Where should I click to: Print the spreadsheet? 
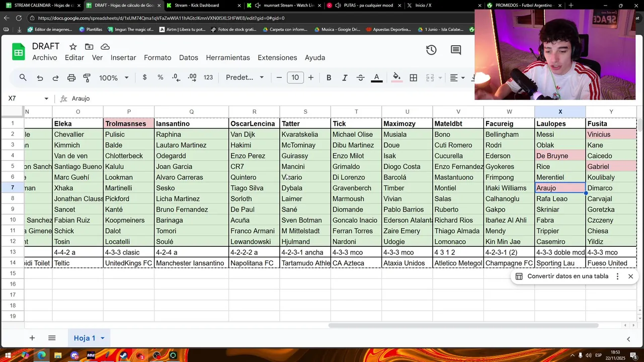(71, 78)
